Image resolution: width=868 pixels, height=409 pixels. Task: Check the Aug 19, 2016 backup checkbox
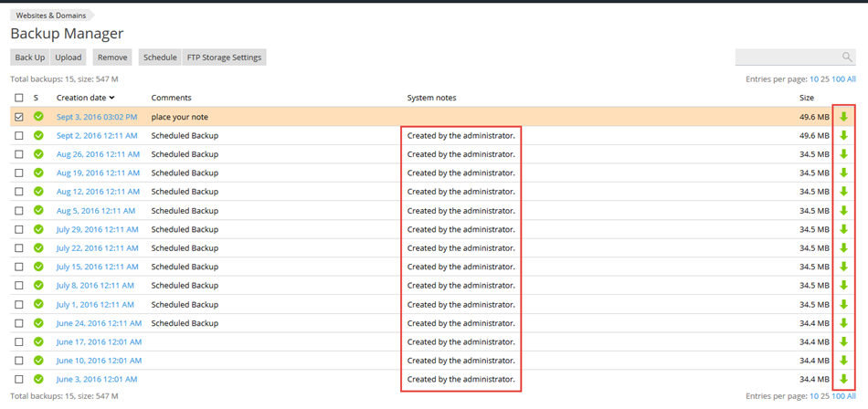coord(19,173)
